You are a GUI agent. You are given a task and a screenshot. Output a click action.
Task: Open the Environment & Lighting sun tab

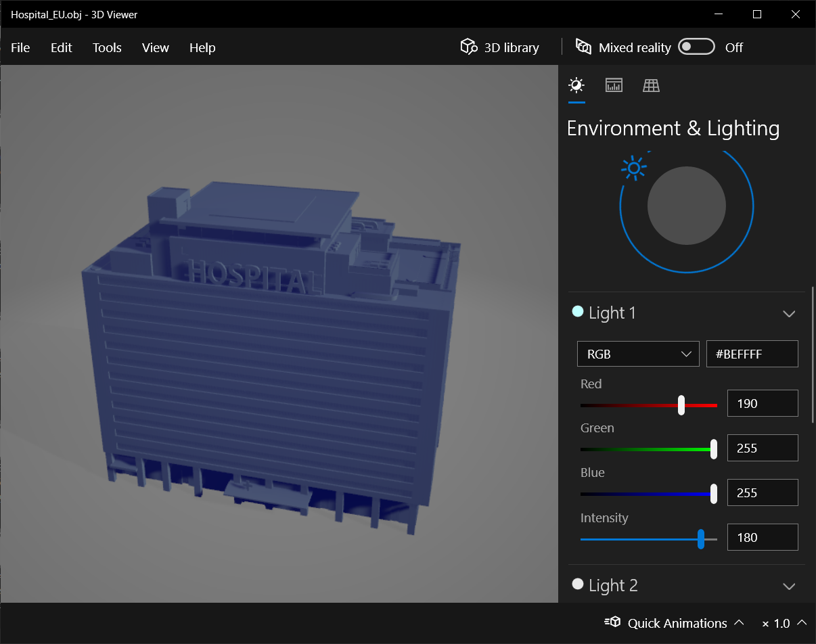(576, 85)
